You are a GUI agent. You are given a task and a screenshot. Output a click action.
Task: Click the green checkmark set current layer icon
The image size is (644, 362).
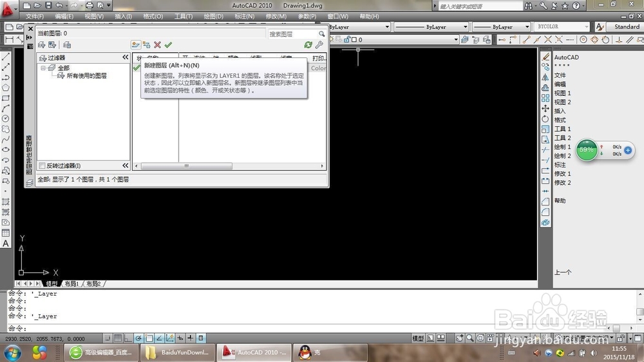pyautogui.click(x=168, y=45)
